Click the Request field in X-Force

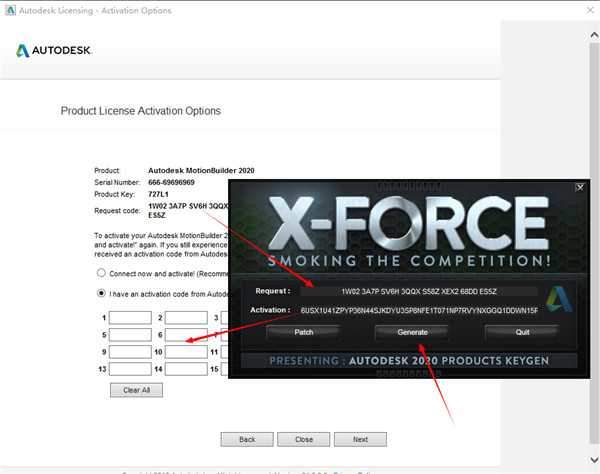click(x=419, y=292)
